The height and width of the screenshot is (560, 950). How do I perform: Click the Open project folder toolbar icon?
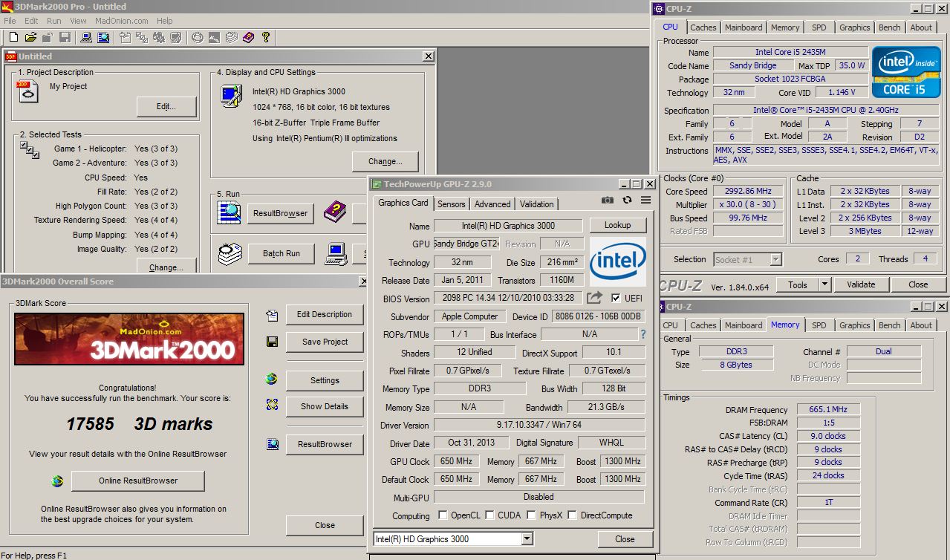pyautogui.click(x=30, y=37)
